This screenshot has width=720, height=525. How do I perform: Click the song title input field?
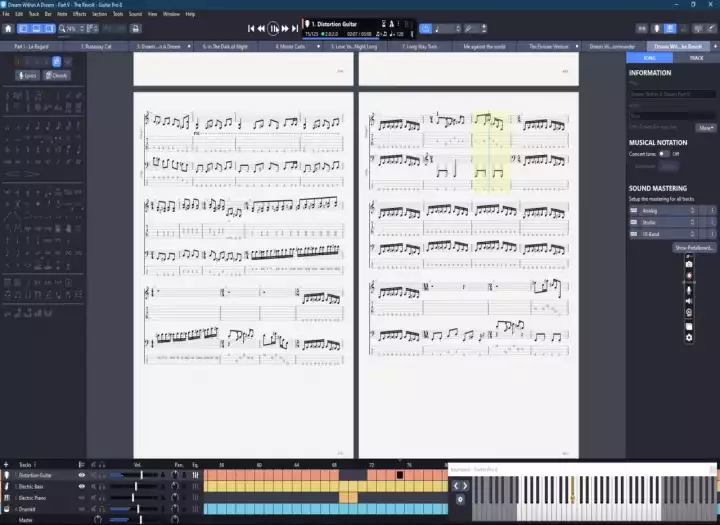pyautogui.click(x=672, y=94)
